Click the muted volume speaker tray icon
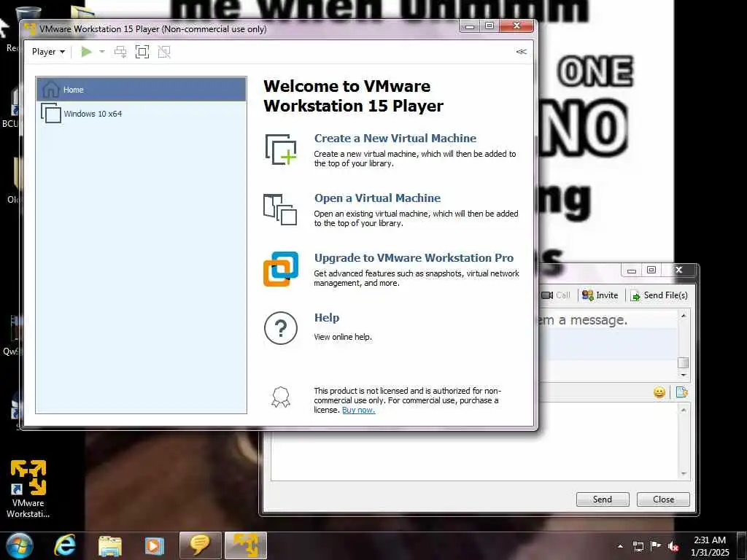 pos(673,547)
